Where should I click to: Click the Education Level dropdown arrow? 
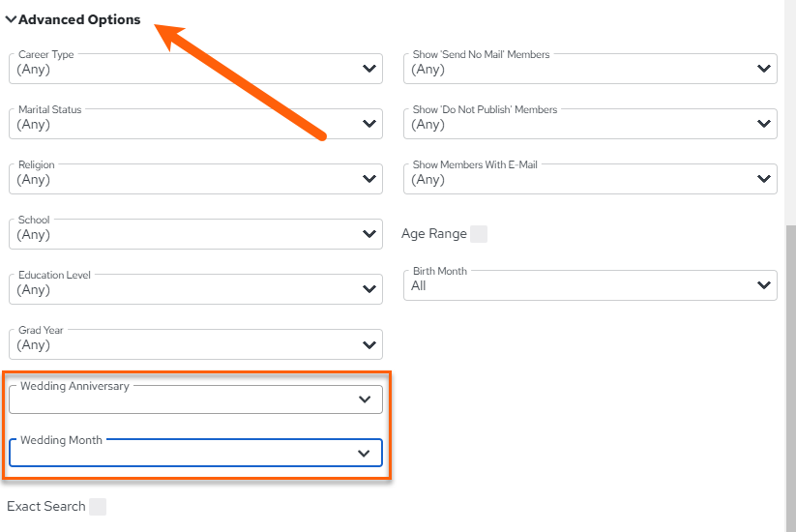(369, 289)
